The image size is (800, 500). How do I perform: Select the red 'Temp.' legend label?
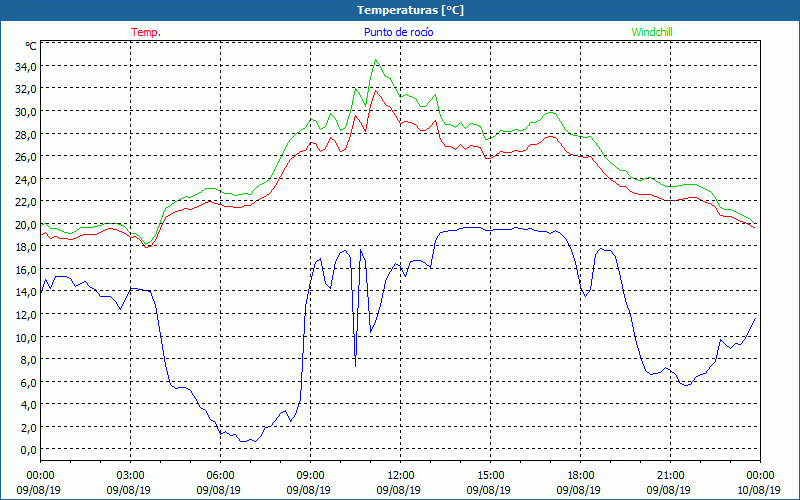146,32
